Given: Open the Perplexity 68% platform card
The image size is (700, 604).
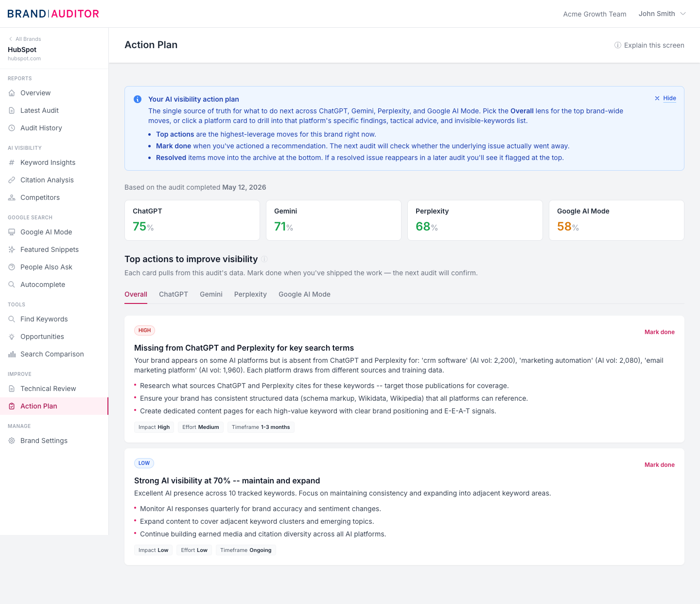Looking at the screenshot, I should click(x=475, y=220).
